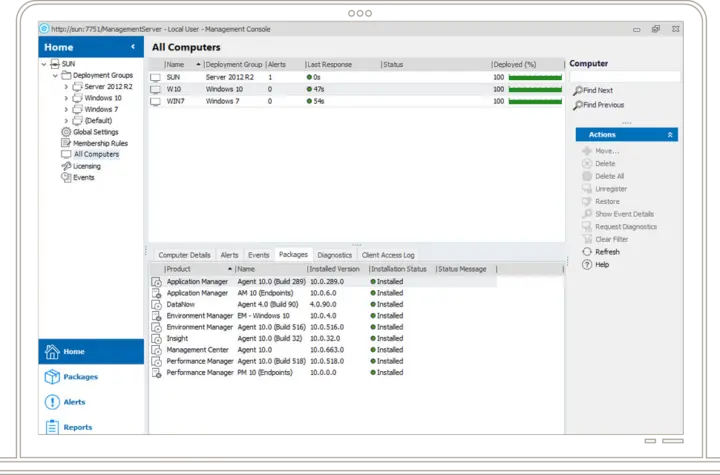The image size is (720, 475).
Task: Click the Alerts exclamation icon
Action: pos(52,402)
